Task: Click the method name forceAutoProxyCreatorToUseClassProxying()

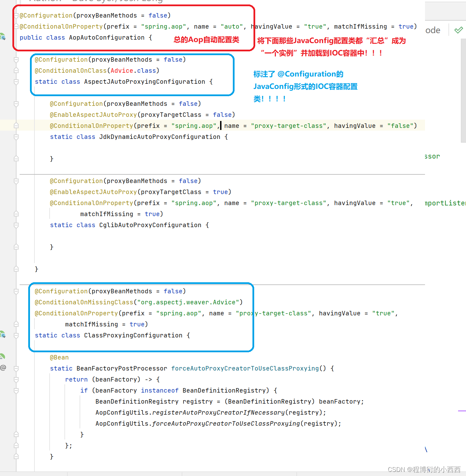Action: [x=249, y=368]
